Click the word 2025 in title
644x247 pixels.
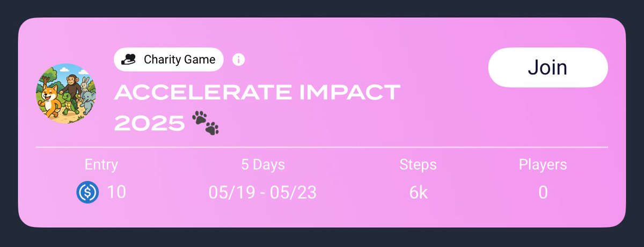pyautogui.click(x=150, y=123)
